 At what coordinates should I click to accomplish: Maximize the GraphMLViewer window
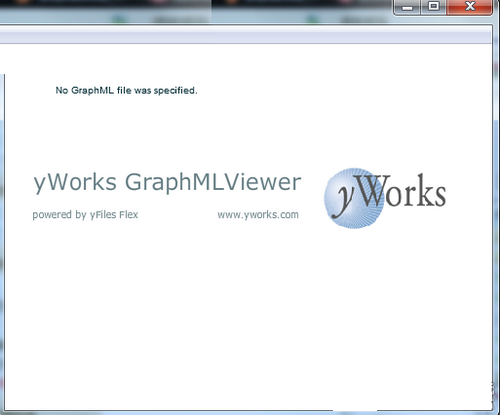tap(433, 7)
